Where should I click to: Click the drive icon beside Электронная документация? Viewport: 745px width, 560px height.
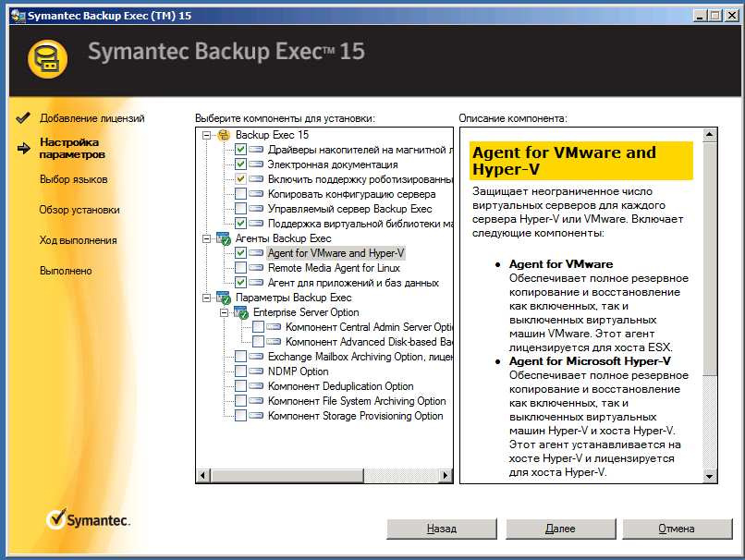[256, 164]
